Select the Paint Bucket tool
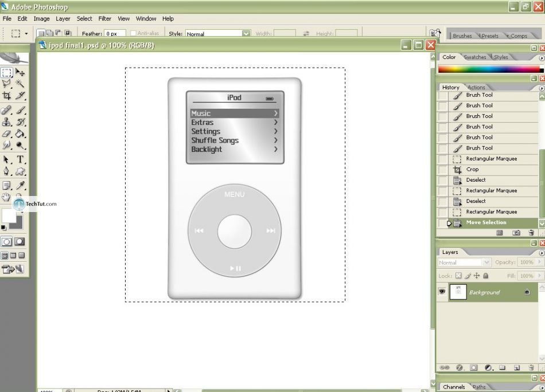 (20, 134)
